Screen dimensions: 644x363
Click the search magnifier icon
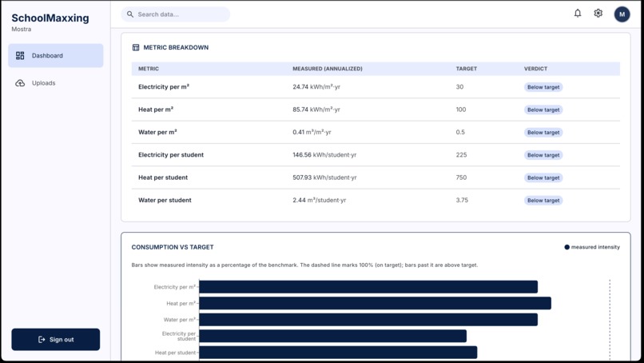click(130, 14)
